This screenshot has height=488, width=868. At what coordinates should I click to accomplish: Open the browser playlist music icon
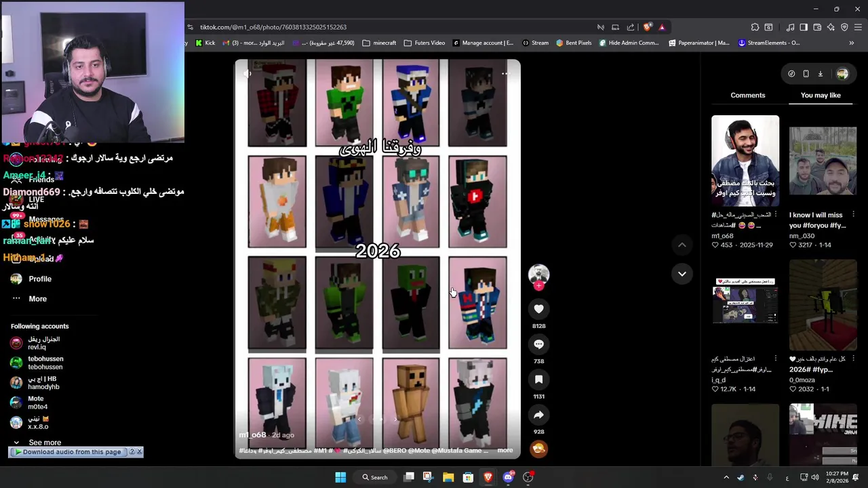[x=790, y=27]
